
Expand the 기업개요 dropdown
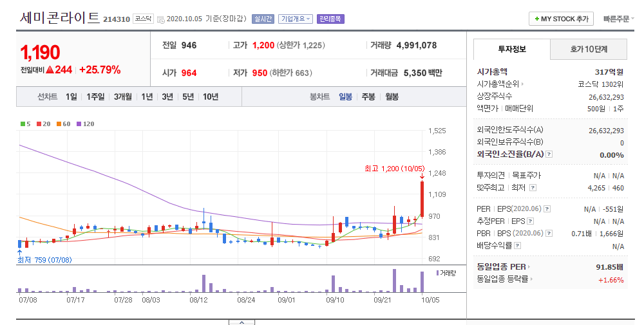296,19
